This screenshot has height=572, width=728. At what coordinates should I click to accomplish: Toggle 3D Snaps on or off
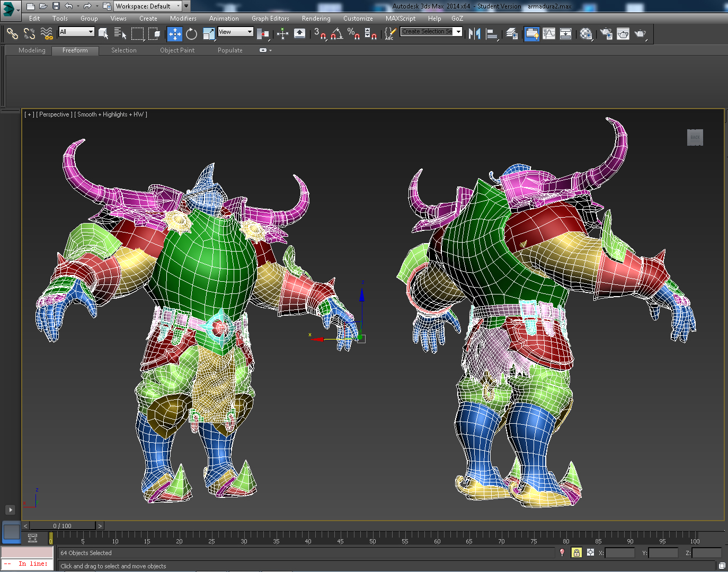(319, 34)
